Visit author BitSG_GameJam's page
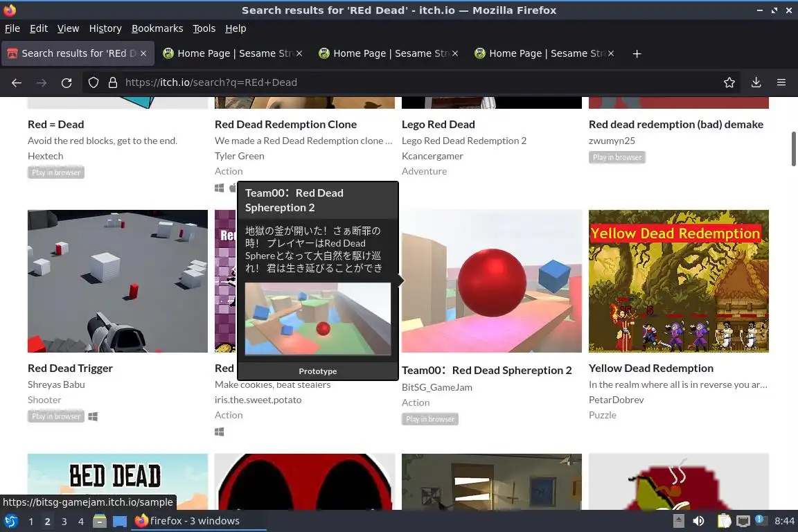 click(x=436, y=387)
